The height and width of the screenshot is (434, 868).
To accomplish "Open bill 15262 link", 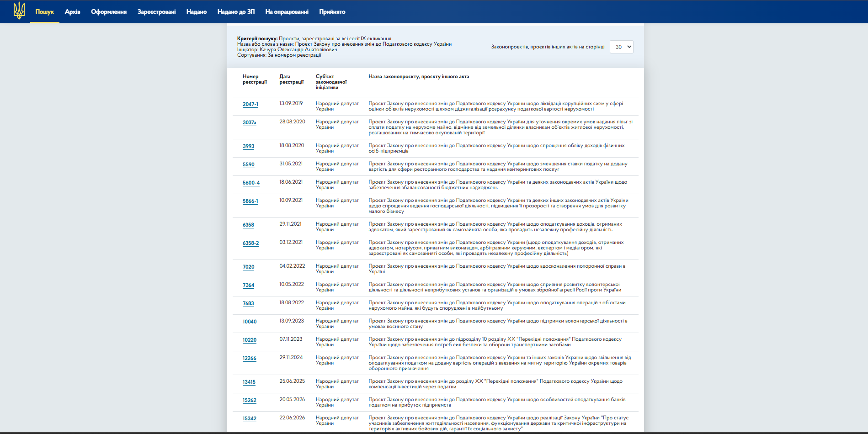I will pos(250,400).
